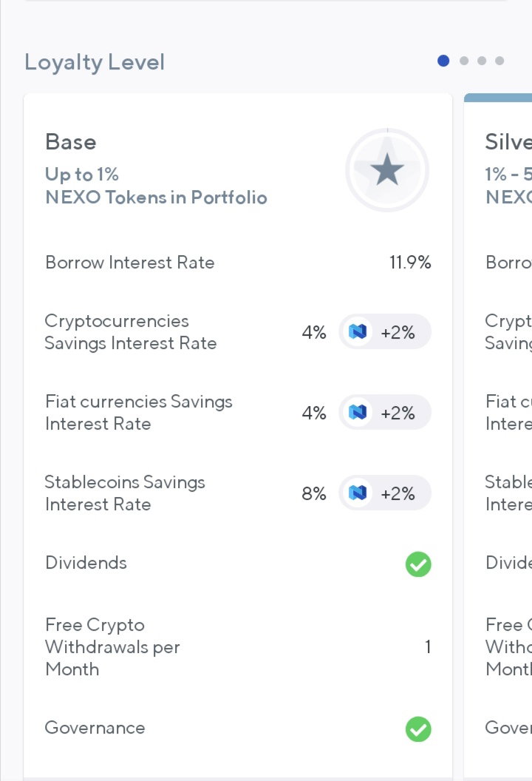Viewport: 532px width, 781px height.
Task: Click the green Dividends checkmark
Action: pyautogui.click(x=418, y=564)
